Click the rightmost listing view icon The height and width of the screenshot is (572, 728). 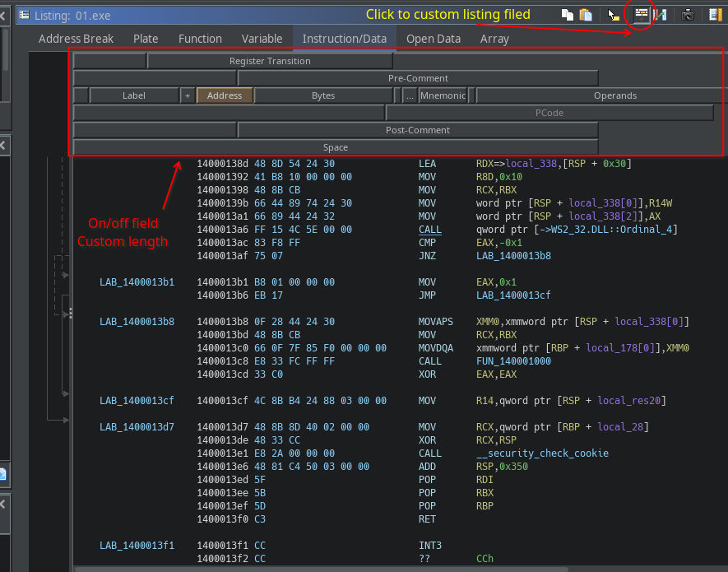(716, 15)
